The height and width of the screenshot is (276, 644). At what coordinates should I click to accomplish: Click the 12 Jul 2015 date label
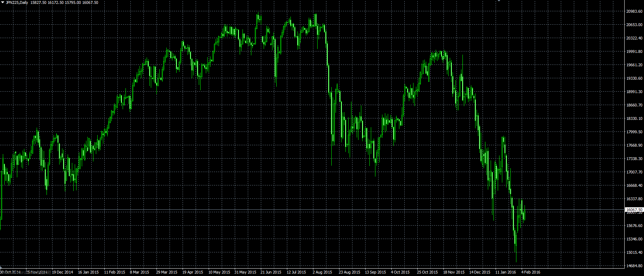coord(296,272)
